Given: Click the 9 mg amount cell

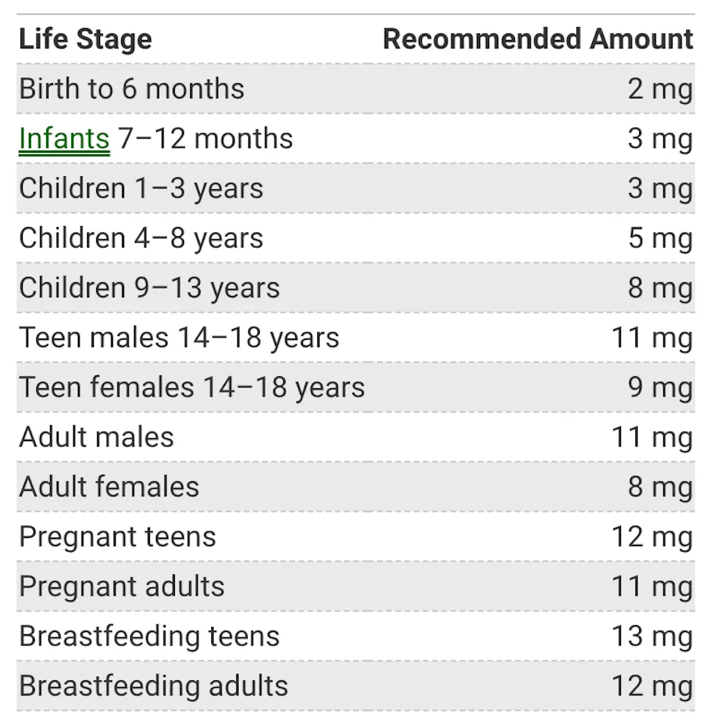Looking at the screenshot, I should click(660, 387).
